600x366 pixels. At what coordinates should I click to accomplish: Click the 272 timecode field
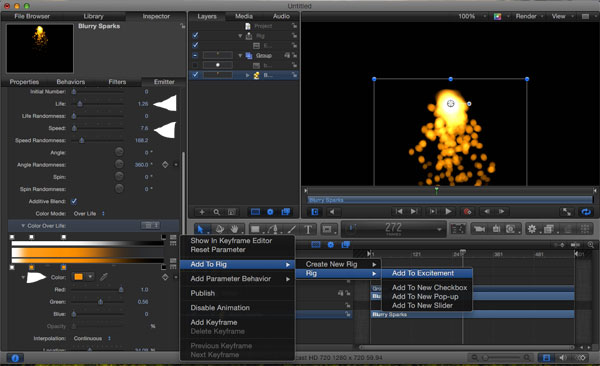(393, 229)
